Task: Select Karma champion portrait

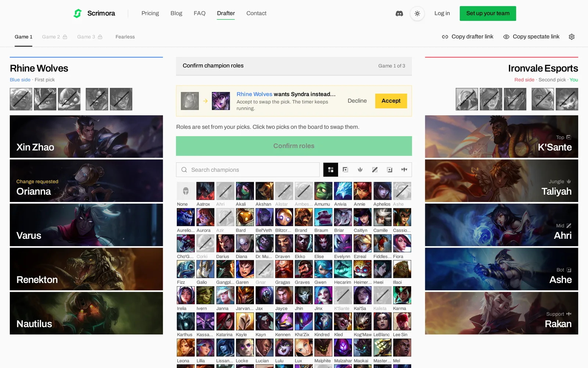Action: 402,296
